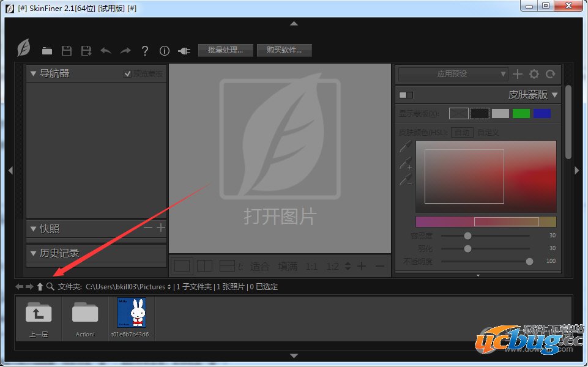
Task: Open the 应用预设 preset dropdown
Action: 452,74
